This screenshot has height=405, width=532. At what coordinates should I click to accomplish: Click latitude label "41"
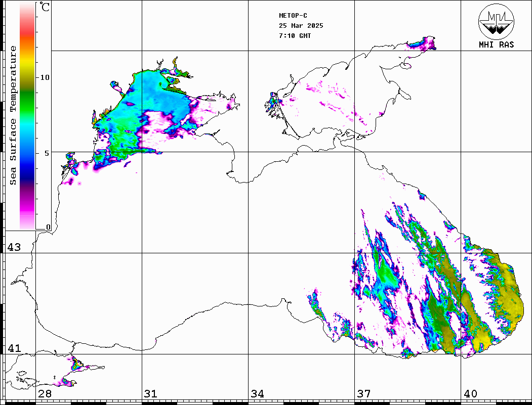pyautogui.click(x=14, y=348)
